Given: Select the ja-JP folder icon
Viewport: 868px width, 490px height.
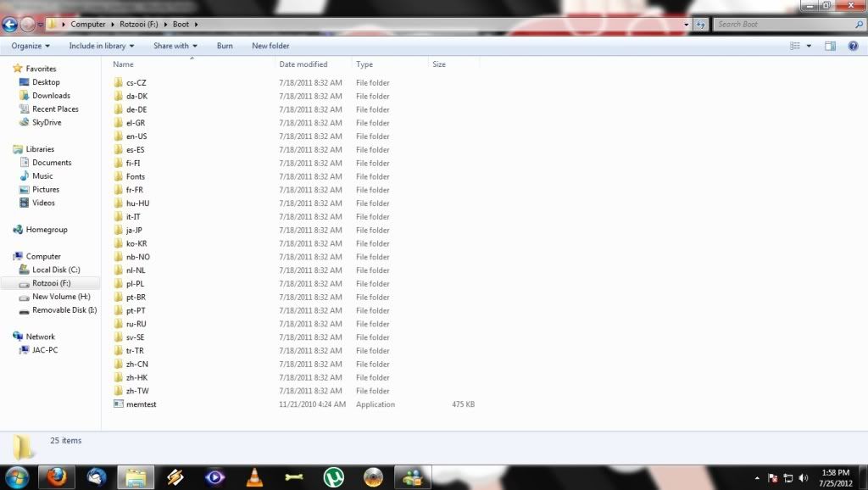Looking at the screenshot, I should pos(118,230).
